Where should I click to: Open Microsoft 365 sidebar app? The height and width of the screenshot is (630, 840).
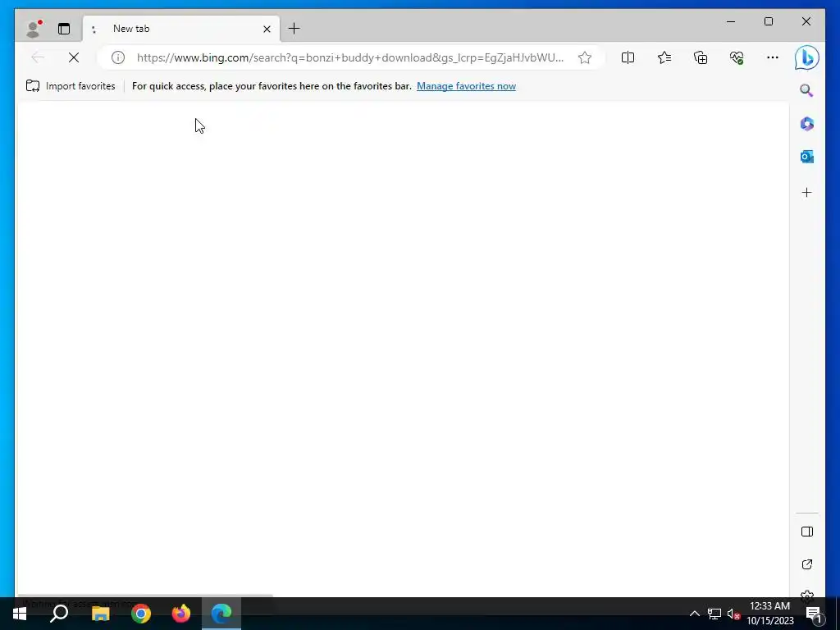coord(807,124)
